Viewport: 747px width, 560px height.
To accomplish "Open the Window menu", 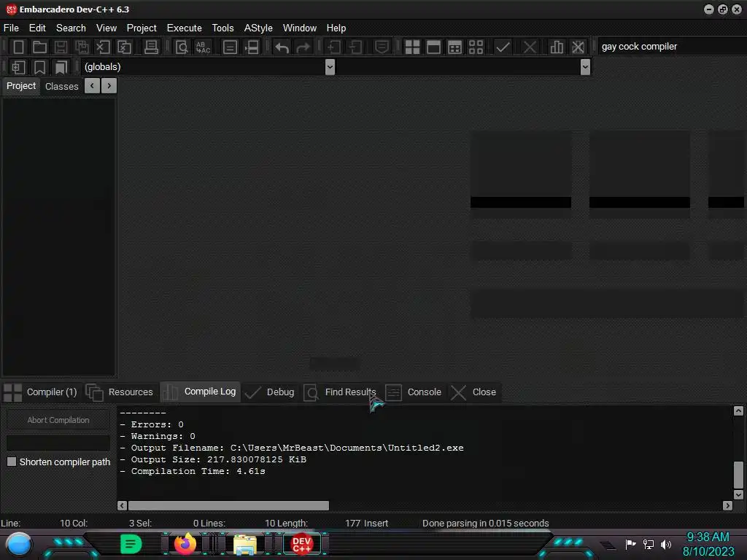I will (300, 28).
